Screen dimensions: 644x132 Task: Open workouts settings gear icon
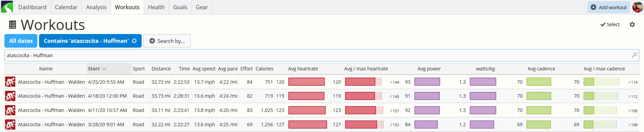(x=632, y=24)
